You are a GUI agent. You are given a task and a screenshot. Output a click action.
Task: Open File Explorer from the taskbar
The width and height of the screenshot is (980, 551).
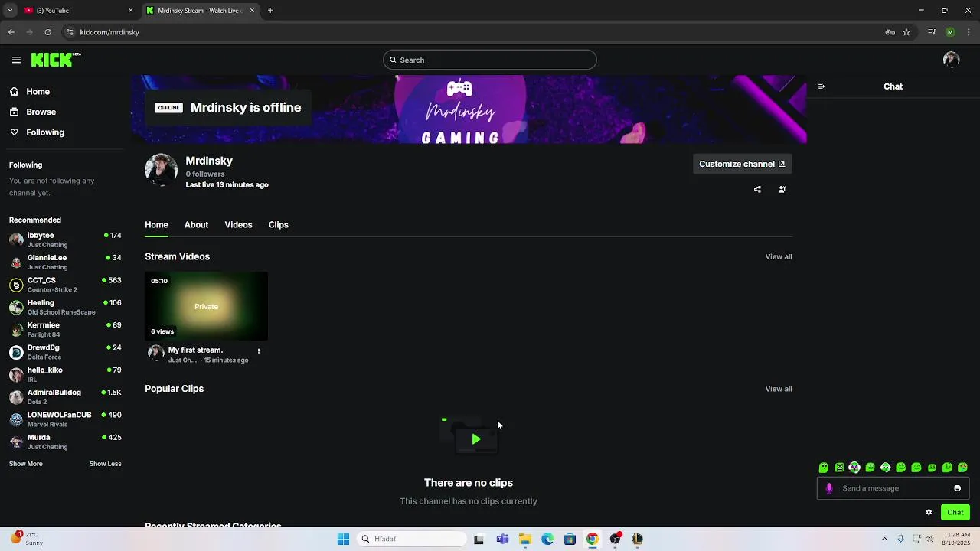(x=525, y=539)
